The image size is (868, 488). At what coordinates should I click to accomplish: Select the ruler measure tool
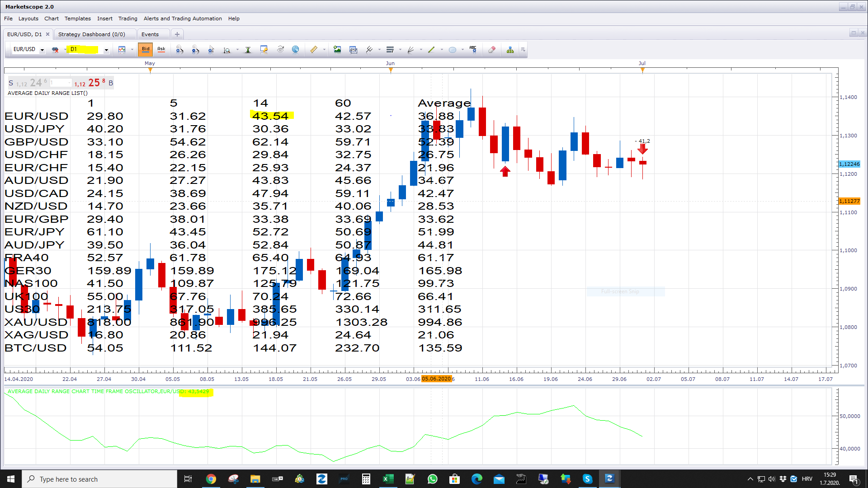click(x=313, y=50)
